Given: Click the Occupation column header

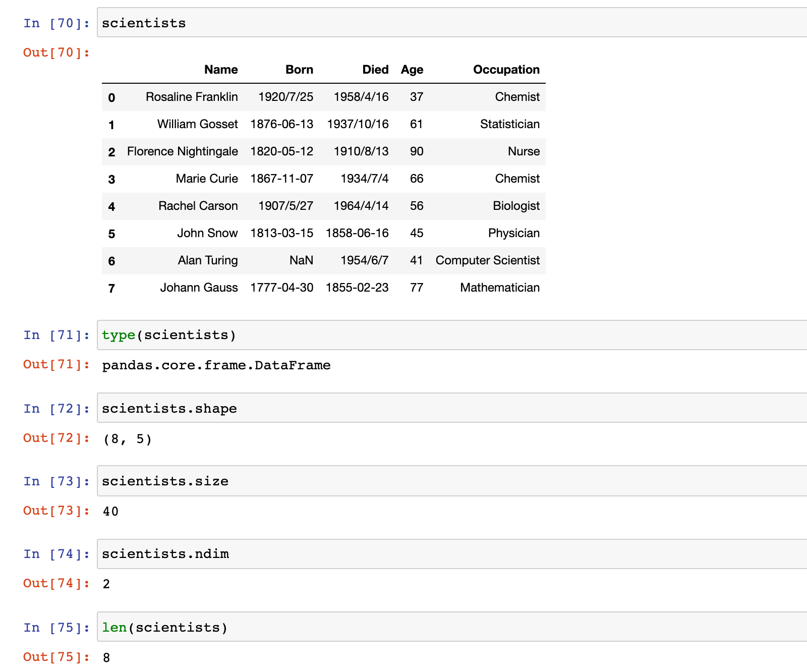Looking at the screenshot, I should click(506, 70).
